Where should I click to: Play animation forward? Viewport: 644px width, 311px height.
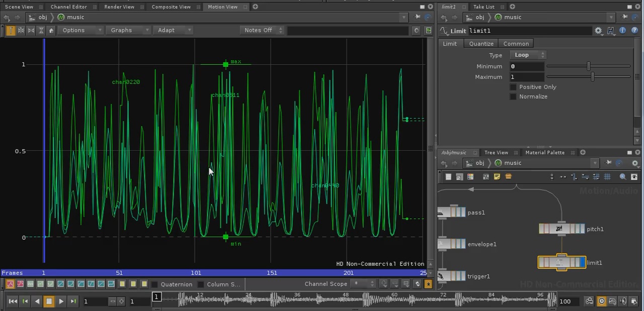[x=61, y=301]
